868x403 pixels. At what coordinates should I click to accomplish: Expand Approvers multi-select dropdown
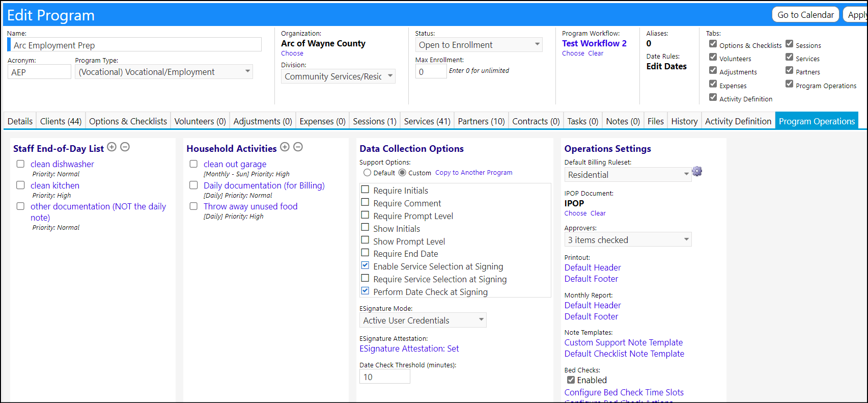tap(628, 240)
